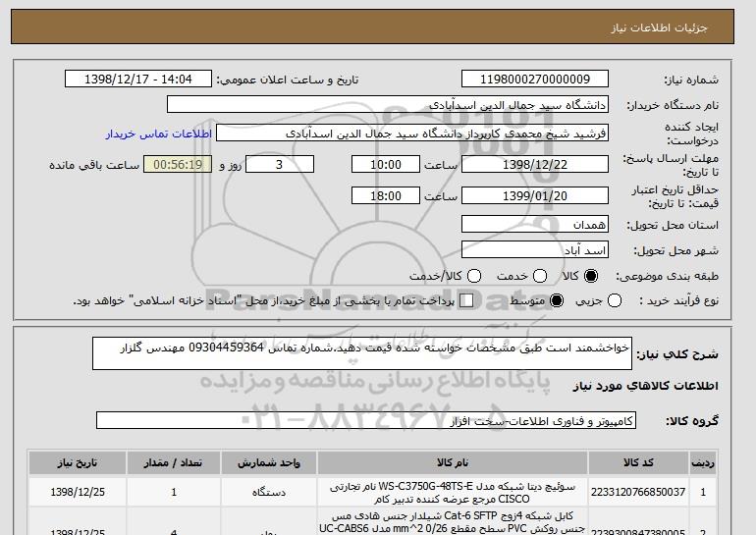Viewport: 756px width, 535px height.
Task: Click the public announcement date field 1398/12/17 - 14:04
Action: click(138, 80)
